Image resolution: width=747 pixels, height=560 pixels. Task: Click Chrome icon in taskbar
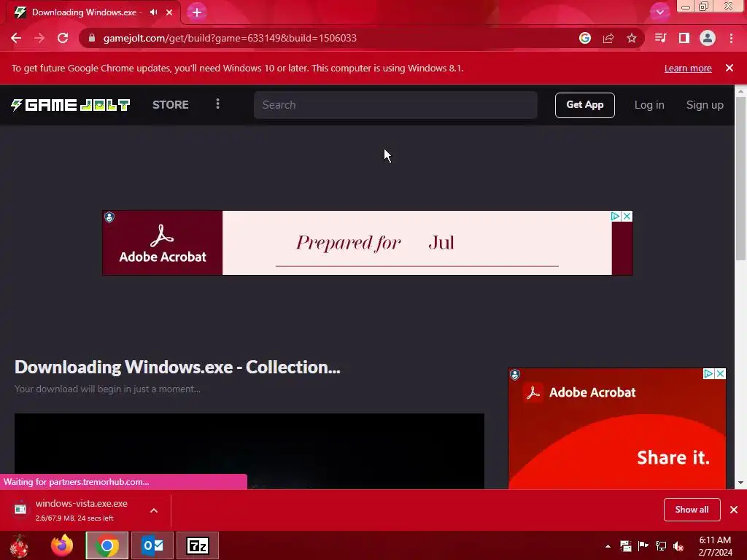tap(107, 545)
